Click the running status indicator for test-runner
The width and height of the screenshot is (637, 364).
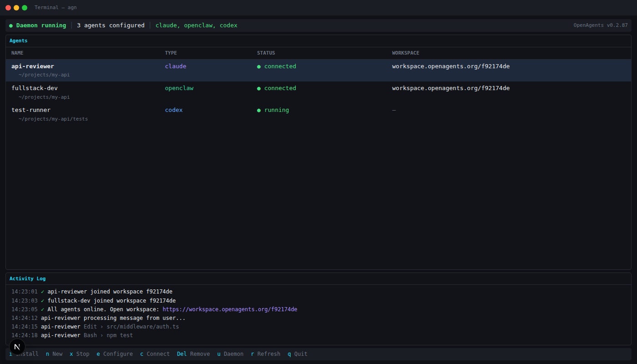(273, 110)
